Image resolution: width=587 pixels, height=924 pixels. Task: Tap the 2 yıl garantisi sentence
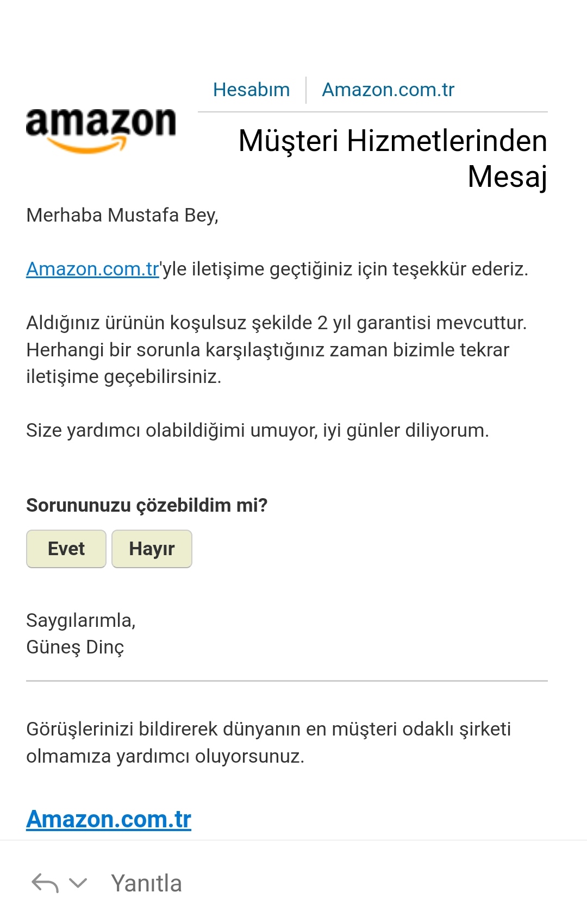click(x=277, y=323)
